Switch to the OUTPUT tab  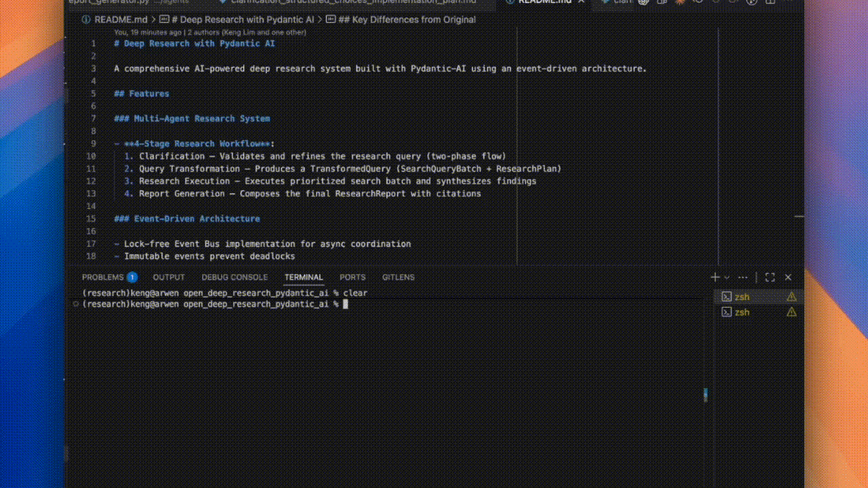[x=169, y=278]
